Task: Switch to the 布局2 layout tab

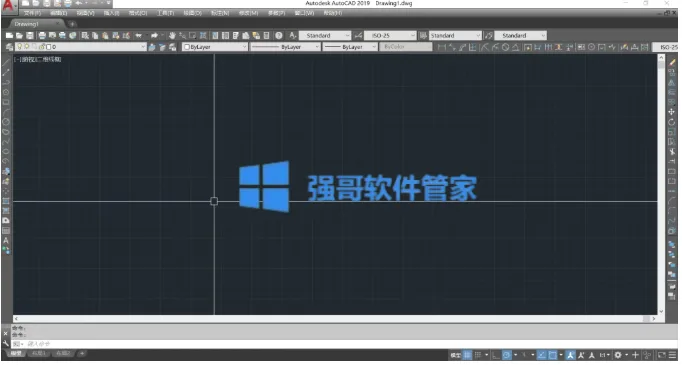Action: (x=64, y=354)
